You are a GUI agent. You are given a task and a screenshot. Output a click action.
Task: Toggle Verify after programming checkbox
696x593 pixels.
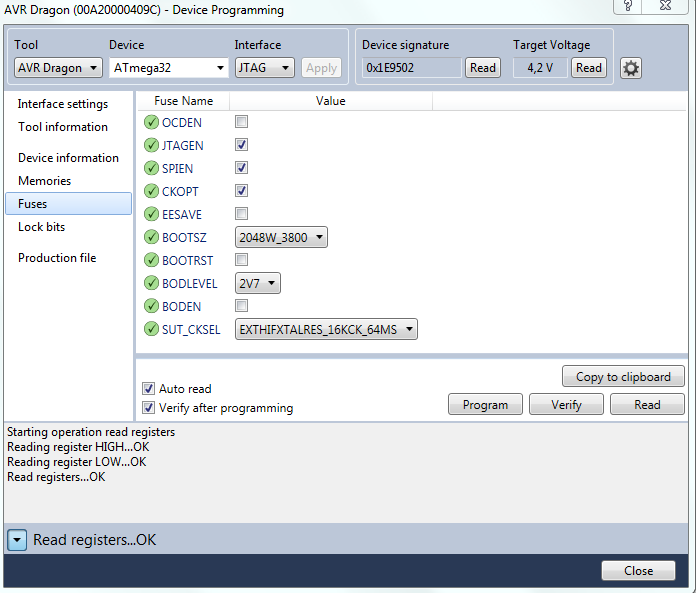149,408
